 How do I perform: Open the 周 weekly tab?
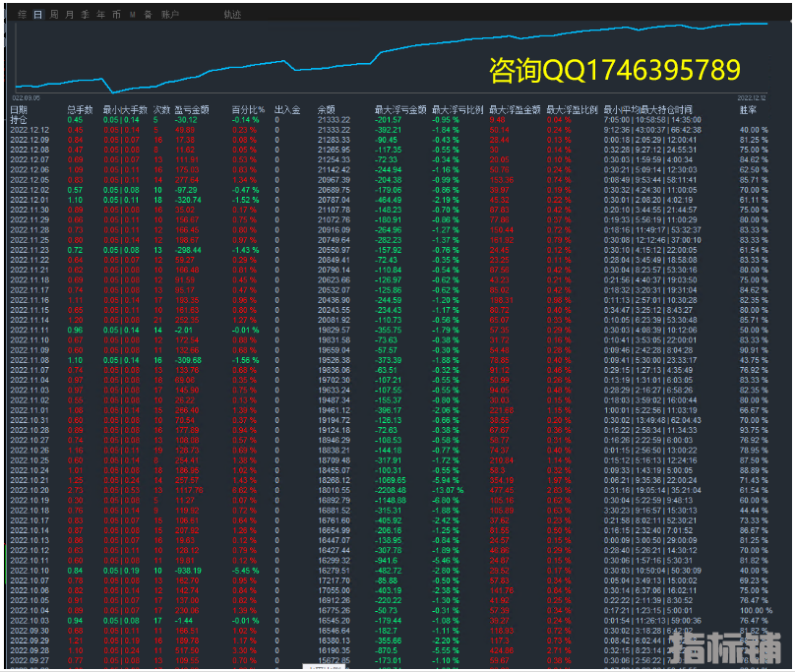54,15
